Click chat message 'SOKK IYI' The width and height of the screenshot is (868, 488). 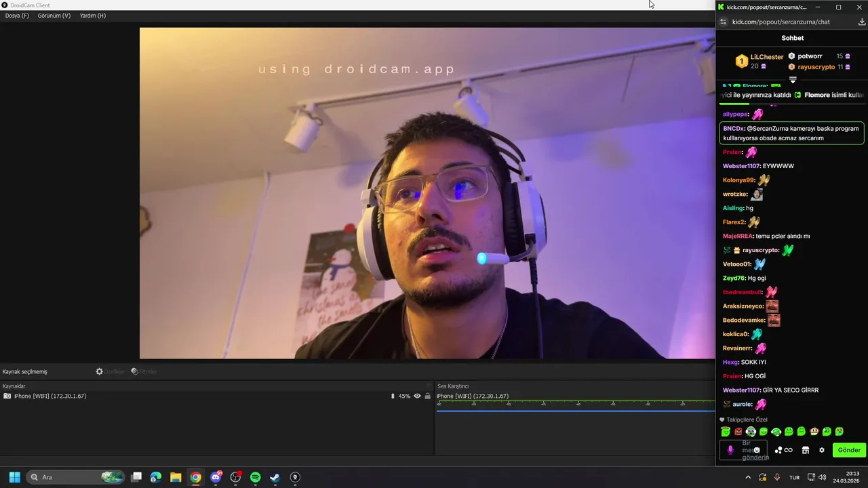753,362
